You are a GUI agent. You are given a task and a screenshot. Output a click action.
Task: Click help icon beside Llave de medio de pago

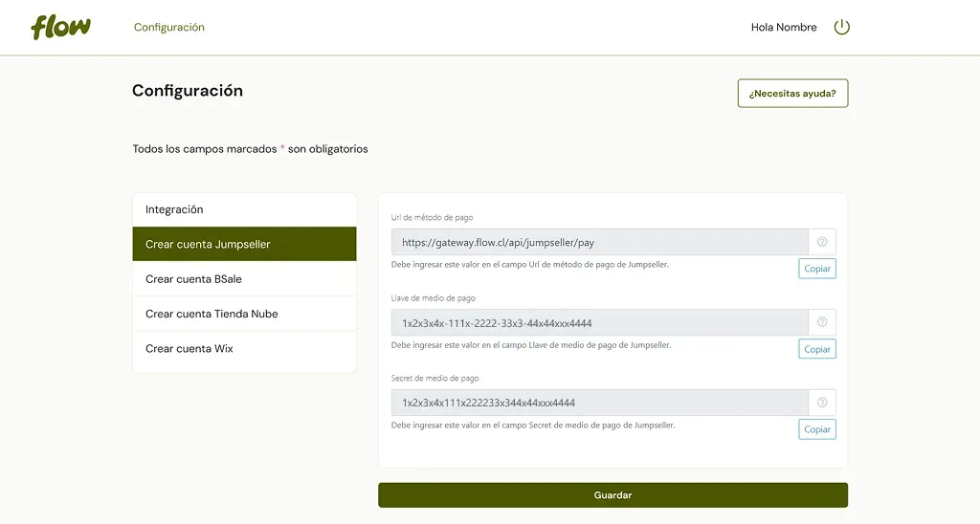click(x=822, y=322)
